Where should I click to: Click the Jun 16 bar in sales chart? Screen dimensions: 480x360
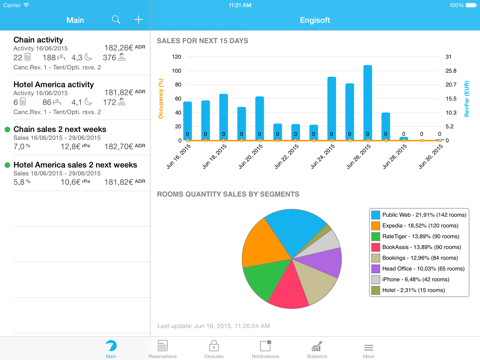pos(188,121)
